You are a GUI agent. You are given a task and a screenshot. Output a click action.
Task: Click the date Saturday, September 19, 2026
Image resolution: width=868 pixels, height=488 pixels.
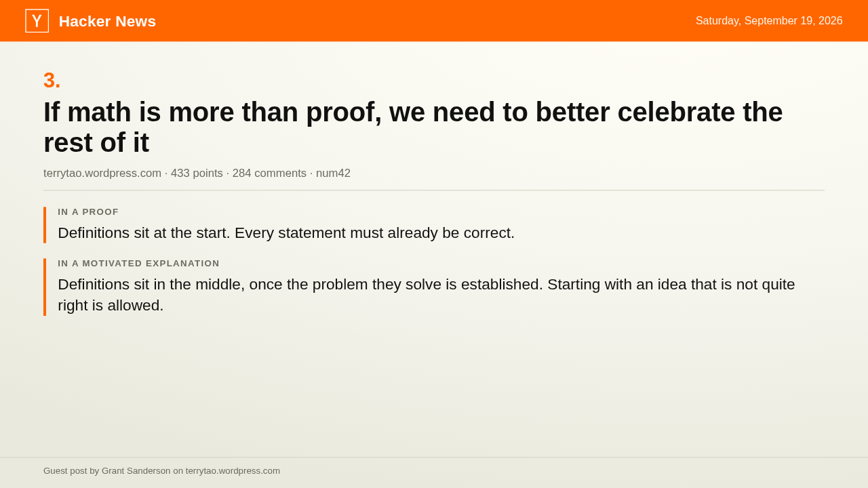coord(769,21)
